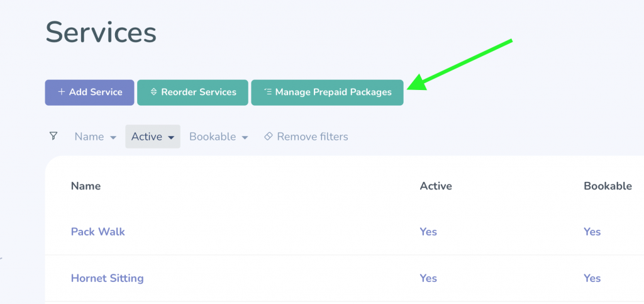
Task: Open the Name filter dropdown
Action: click(x=96, y=137)
